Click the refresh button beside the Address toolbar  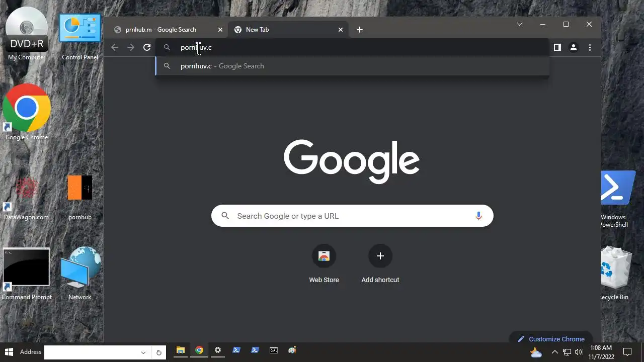[x=158, y=352]
